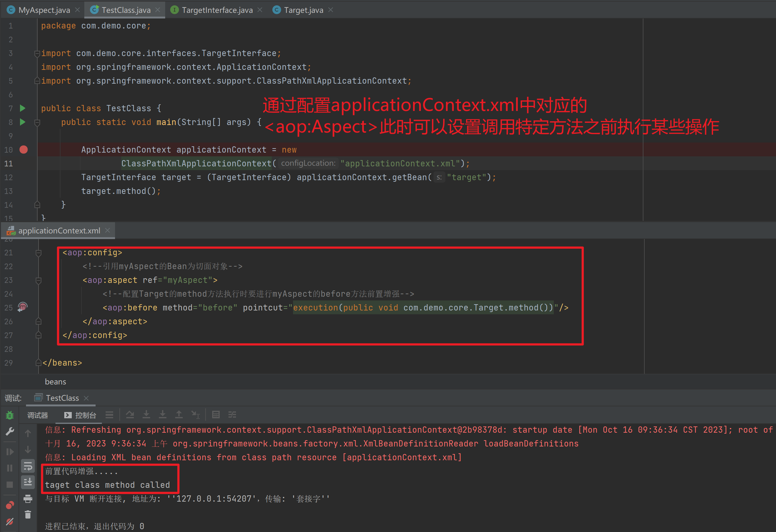Collapse the aop:aspect tag fold marker

tap(39, 280)
